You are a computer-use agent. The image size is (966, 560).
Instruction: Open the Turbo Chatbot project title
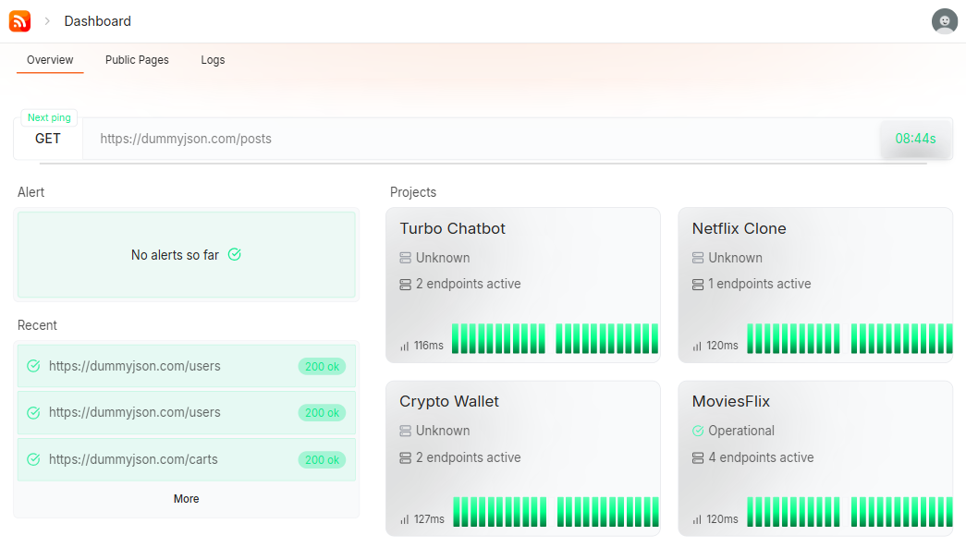pyautogui.click(x=452, y=228)
